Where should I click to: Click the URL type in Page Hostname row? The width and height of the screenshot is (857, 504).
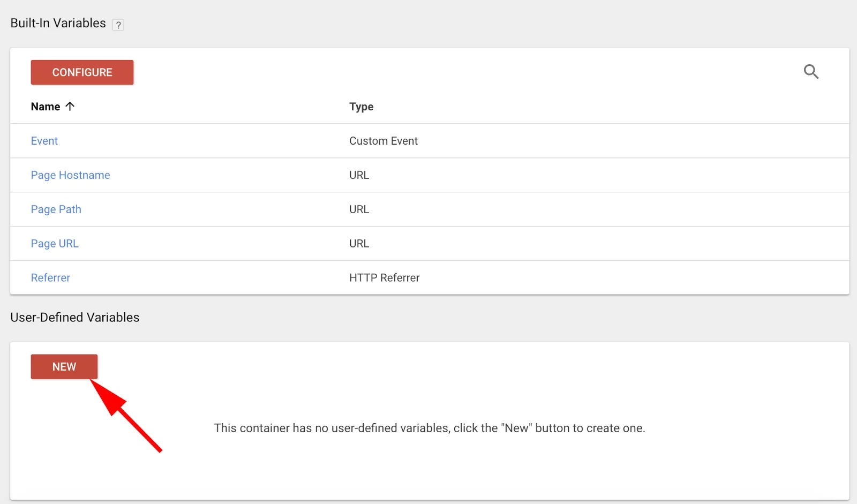[x=359, y=175]
